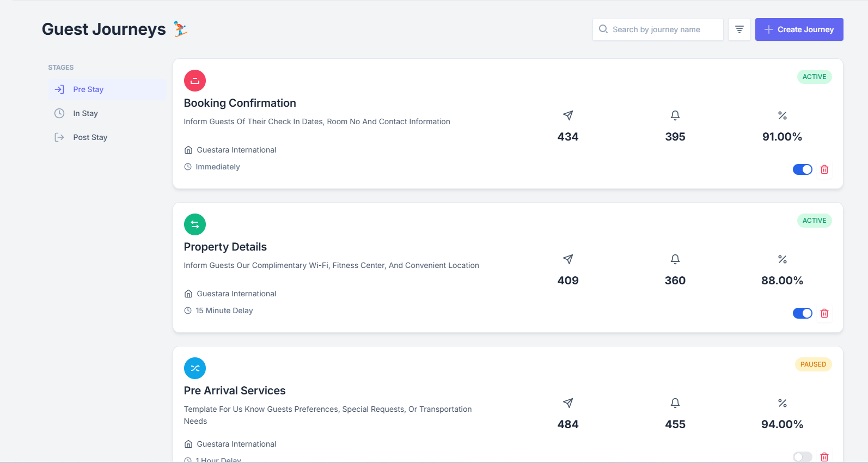Click the bell icon above 360

(675, 259)
